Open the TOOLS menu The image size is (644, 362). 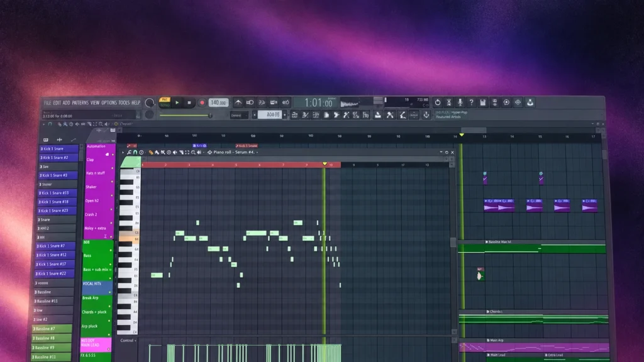[124, 102]
